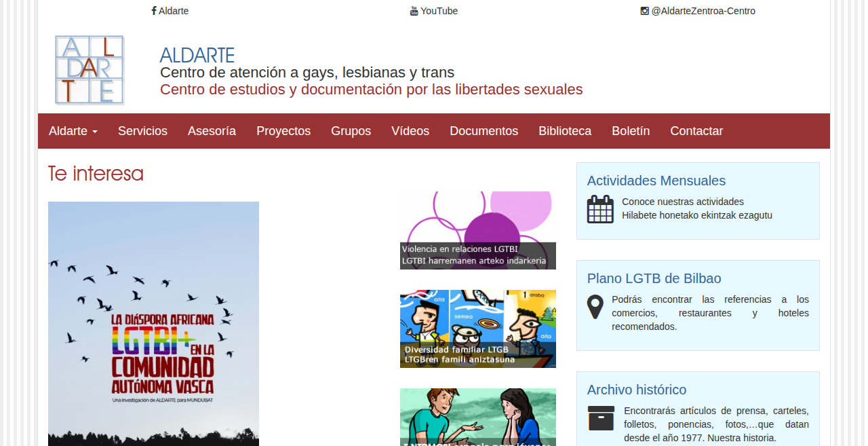Click the text 'Conoce nuestras actividades'
This screenshot has height=446, width=868.
point(683,202)
